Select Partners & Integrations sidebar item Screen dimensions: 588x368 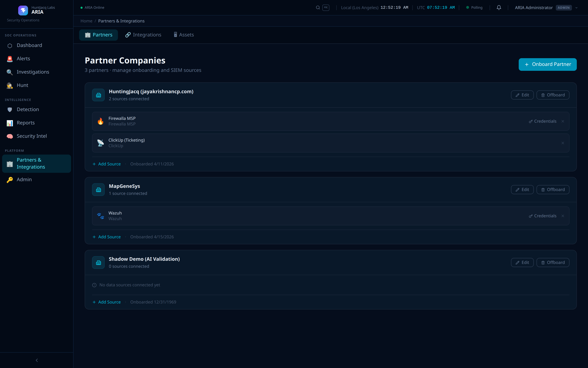click(36, 163)
